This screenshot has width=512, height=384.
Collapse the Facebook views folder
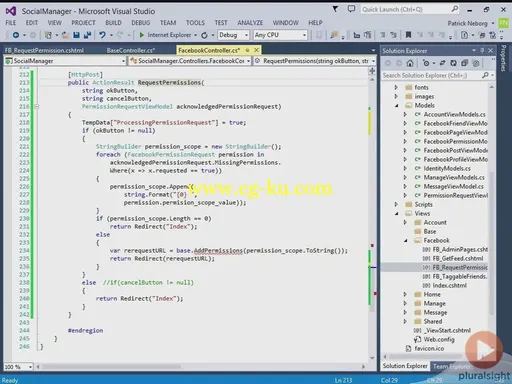[x=406, y=240]
